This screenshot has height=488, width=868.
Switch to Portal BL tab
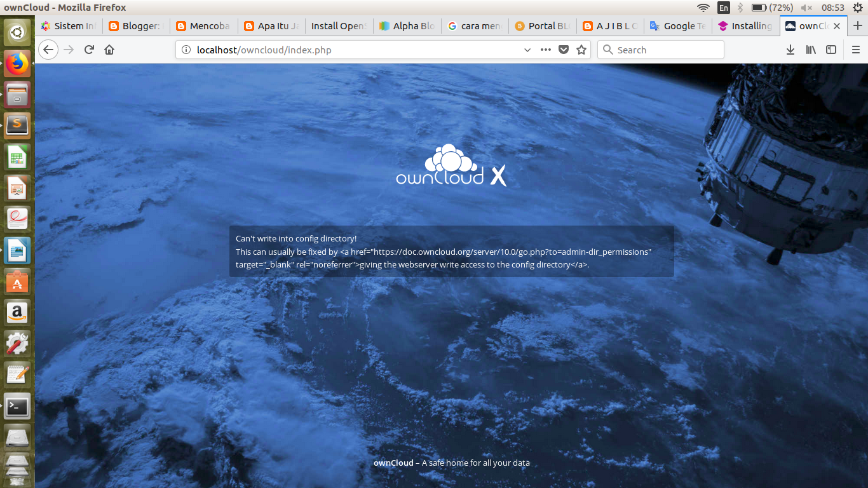[543, 26]
